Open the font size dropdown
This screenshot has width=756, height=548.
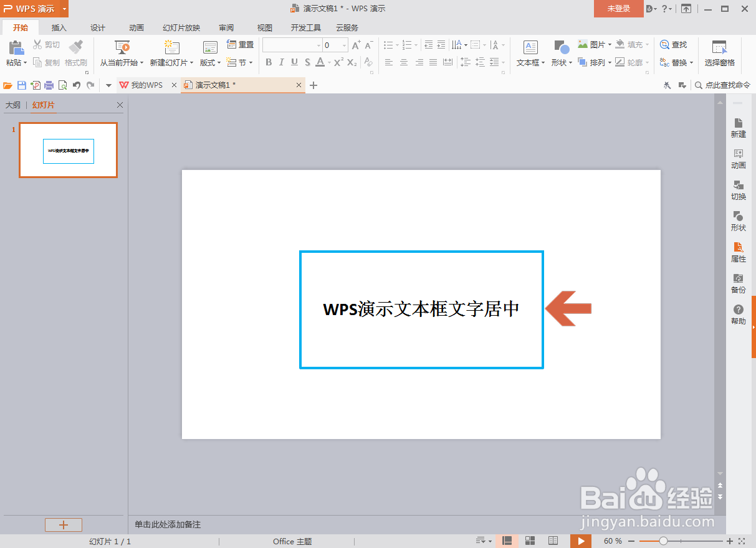tap(344, 45)
